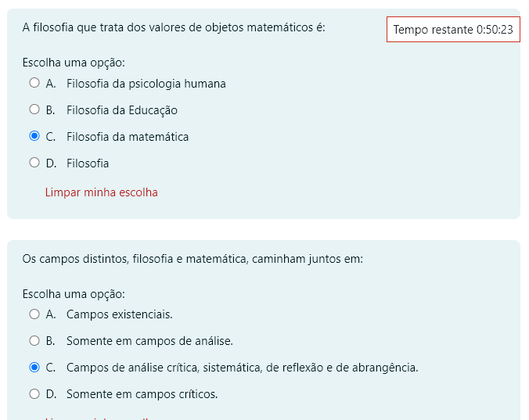Choose option B Somente em campos de análise

pyautogui.click(x=34, y=341)
